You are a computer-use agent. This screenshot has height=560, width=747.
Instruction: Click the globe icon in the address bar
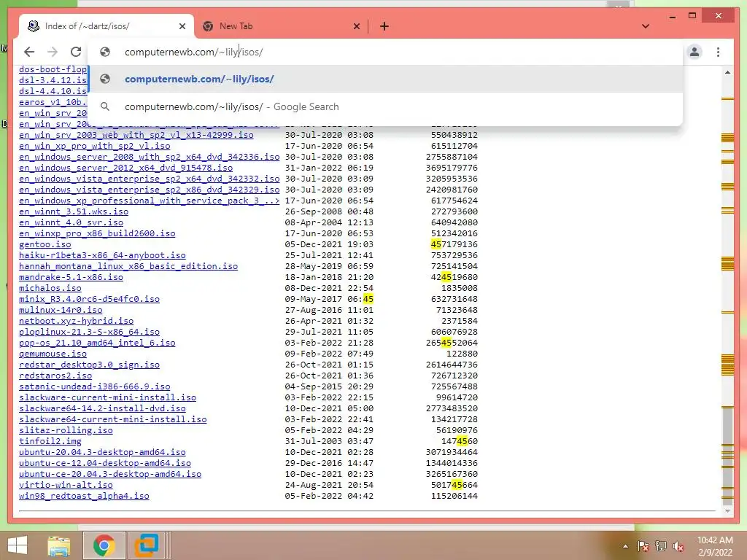click(x=105, y=52)
